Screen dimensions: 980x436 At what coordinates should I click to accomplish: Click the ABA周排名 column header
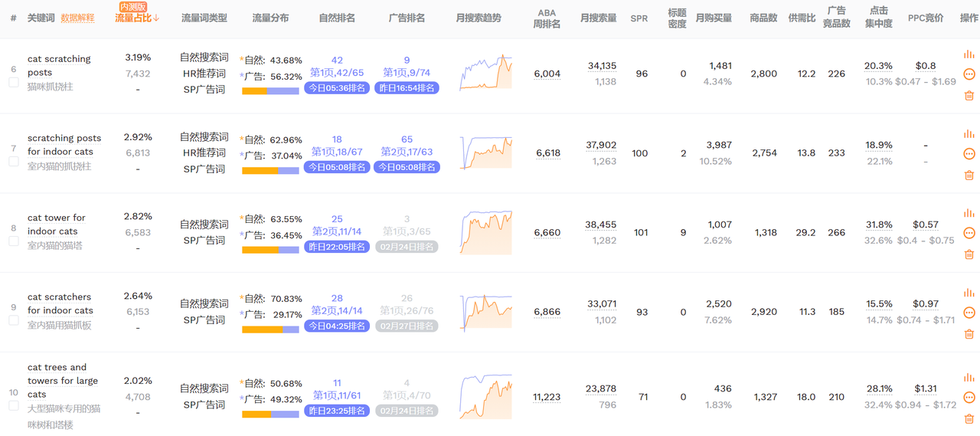pos(547,18)
